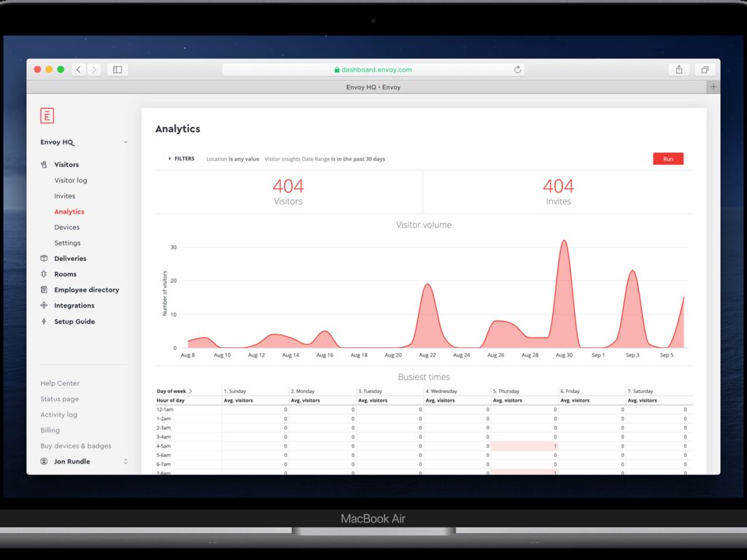Viewport: 747px width, 560px height.
Task: Open the Setup Guide
Action: 74,322
